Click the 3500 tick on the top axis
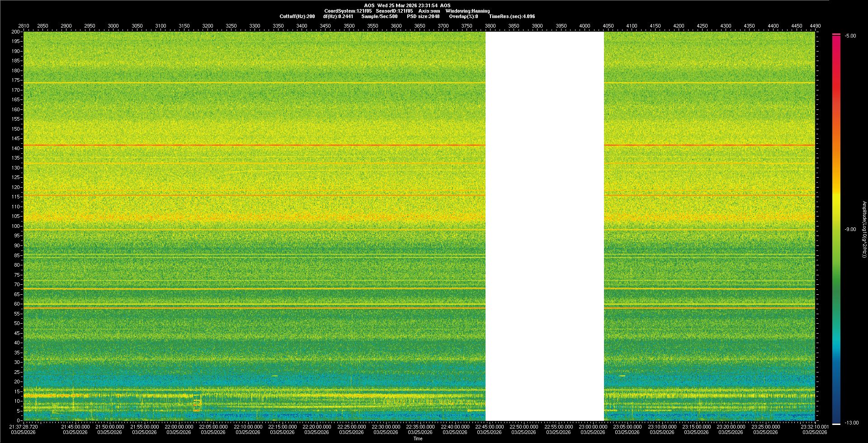Screen dimensions: 868x443 (349, 26)
